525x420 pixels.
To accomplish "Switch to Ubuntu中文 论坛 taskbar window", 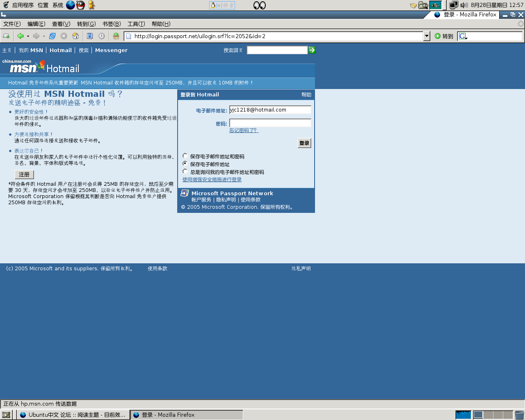I will point(73,415).
